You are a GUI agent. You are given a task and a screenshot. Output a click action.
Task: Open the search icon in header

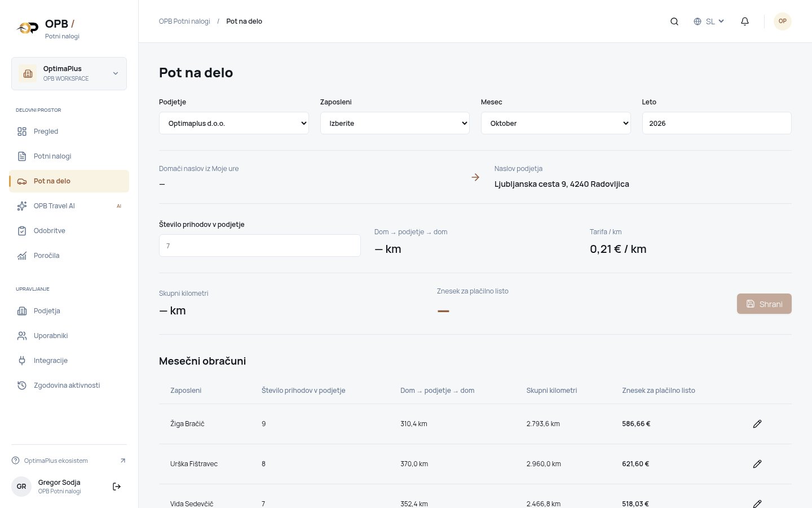pos(674,21)
